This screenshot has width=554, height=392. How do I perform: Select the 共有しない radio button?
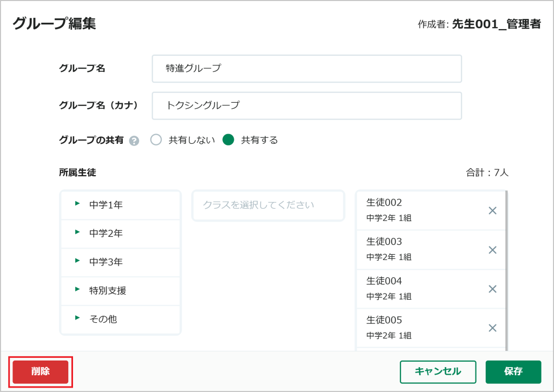click(156, 140)
